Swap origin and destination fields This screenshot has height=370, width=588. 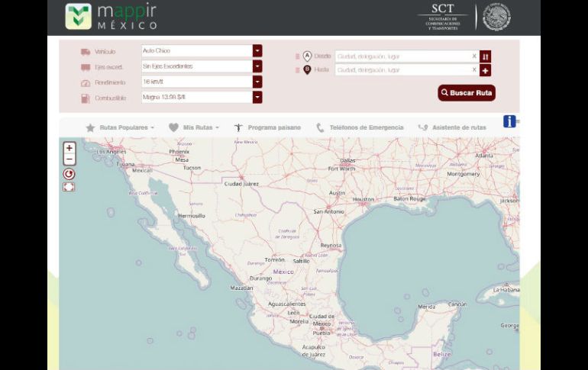pos(486,56)
